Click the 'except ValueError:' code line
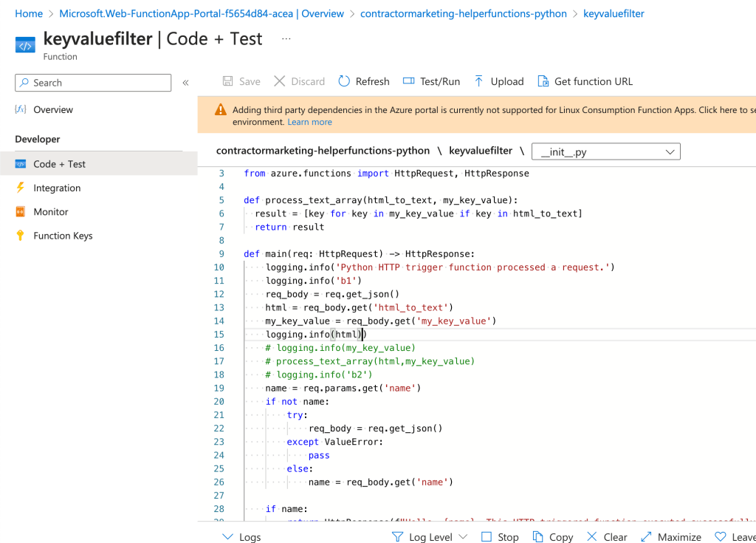 [334, 442]
